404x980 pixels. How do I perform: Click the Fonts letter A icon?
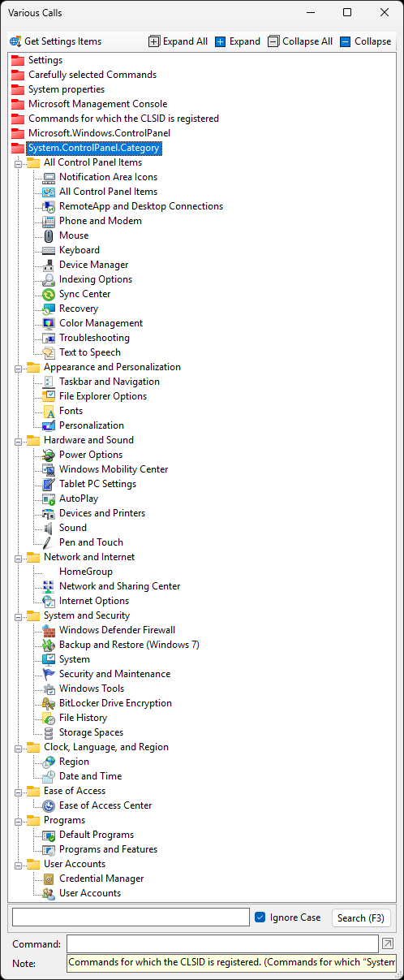tap(49, 411)
